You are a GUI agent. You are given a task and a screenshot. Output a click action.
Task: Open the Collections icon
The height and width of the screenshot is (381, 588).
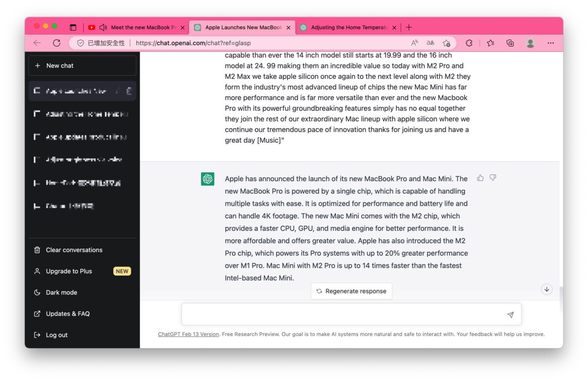510,43
